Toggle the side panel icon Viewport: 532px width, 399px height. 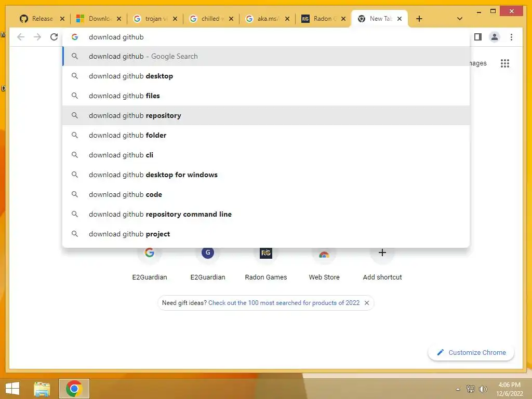(478, 37)
